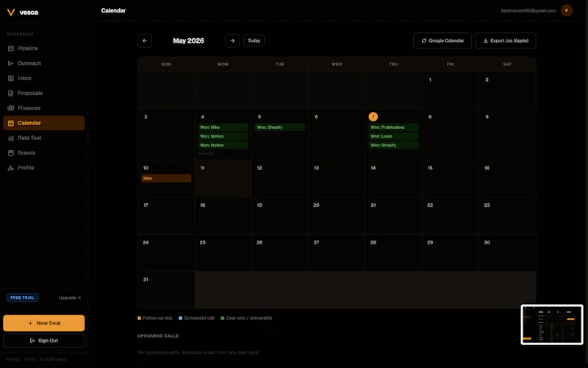Navigate to Brands in the sidebar
Screen dimensions: 588x368
pyautogui.click(x=44, y=153)
